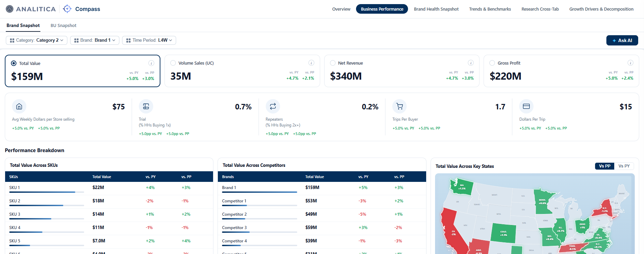Click the Ask AI button
Screen dimensions: 644x254
tap(622, 40)
